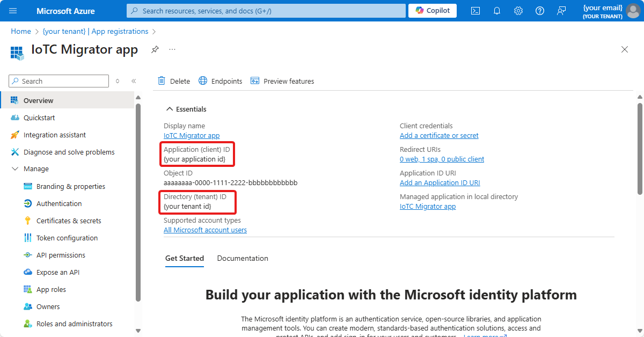Collapse the Manage section
Image resolution: width=644 pixels, height=337 pixels.
click(x=14, y=169)
